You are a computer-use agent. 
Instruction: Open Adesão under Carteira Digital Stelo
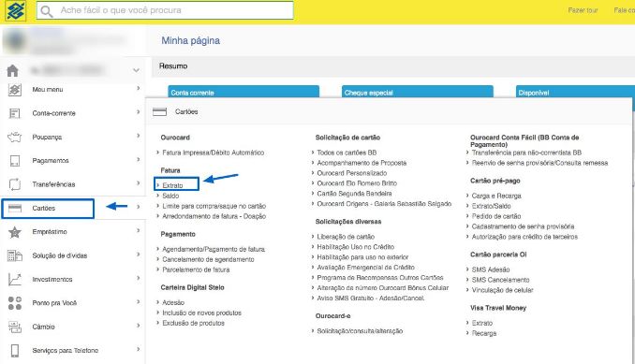click(x=173, y=302)
